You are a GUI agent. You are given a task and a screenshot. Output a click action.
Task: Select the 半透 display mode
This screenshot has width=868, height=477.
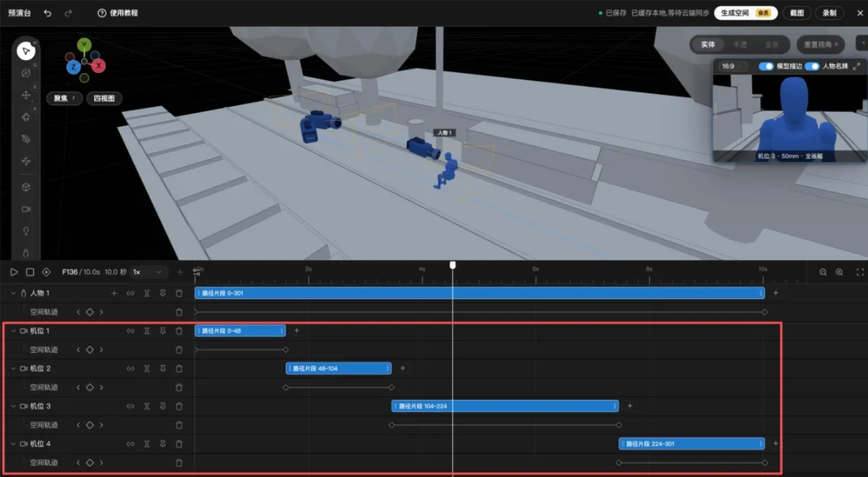point(740,45)
